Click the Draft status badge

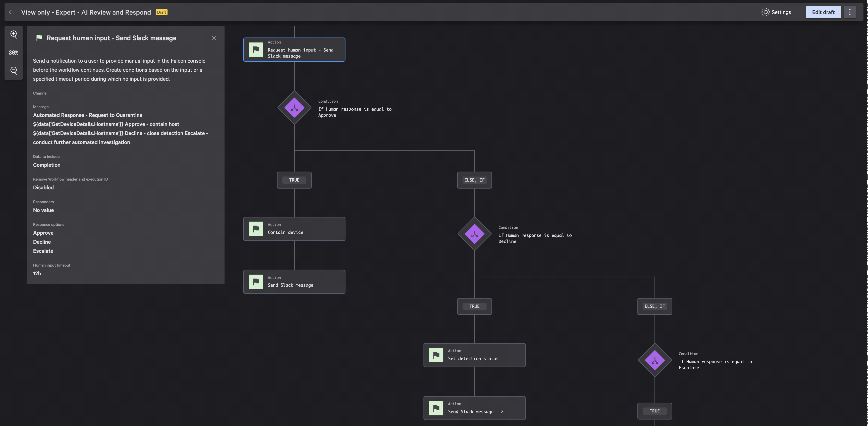pos(161,12)
